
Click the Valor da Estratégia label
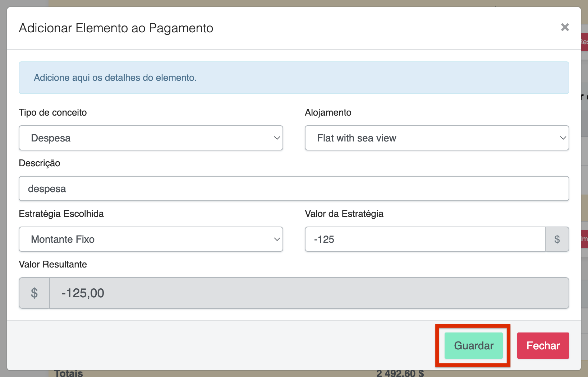pyautogui.click(x=344, y=214)
